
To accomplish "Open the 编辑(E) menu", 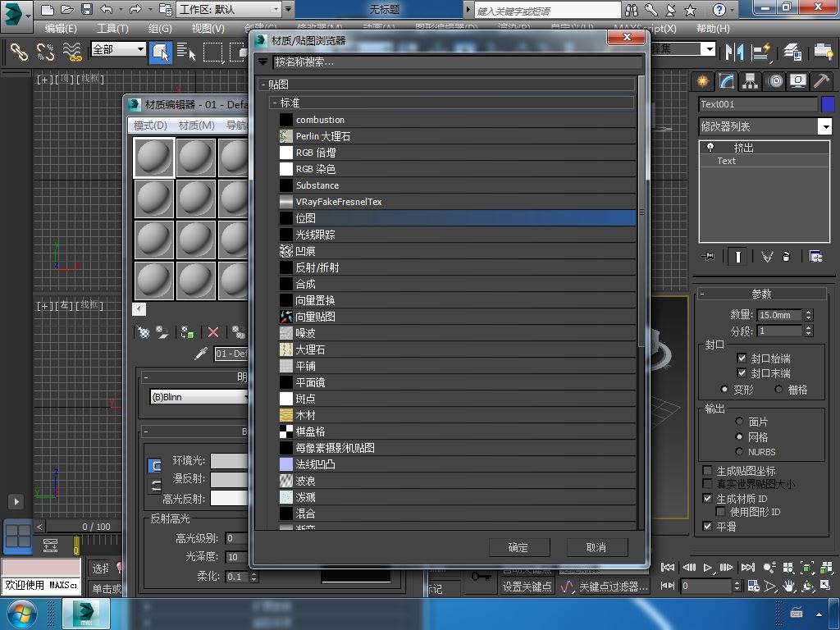I will [61, 29].
